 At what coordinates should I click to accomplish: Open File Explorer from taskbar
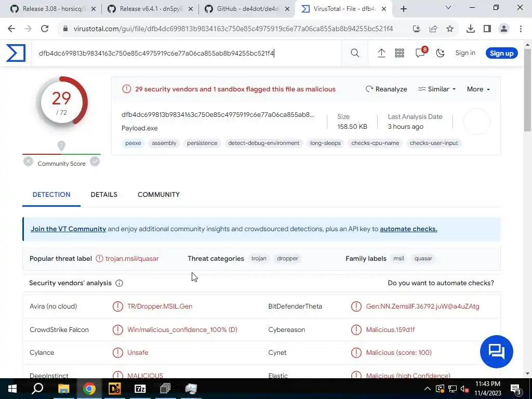(x=63, y=389)
